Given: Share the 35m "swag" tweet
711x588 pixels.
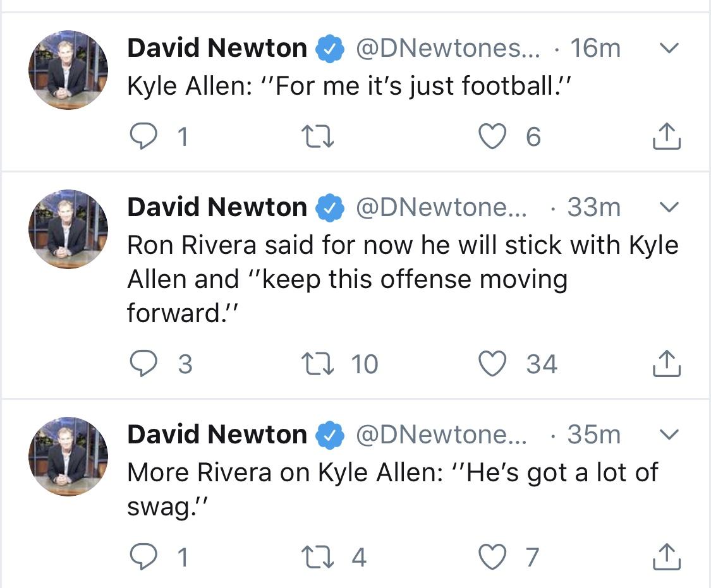Looking at the screenshot, I should pyautogui.click(x=667, y=556).
